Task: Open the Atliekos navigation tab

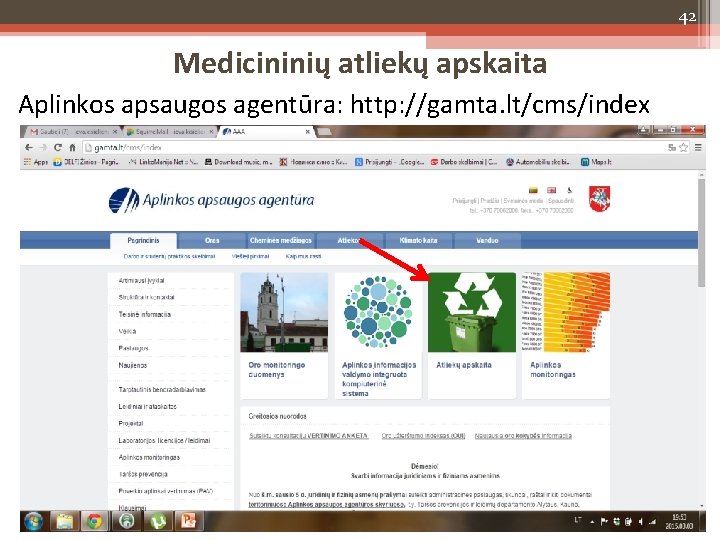Action: pyautogui.click(x=350, y=241)
